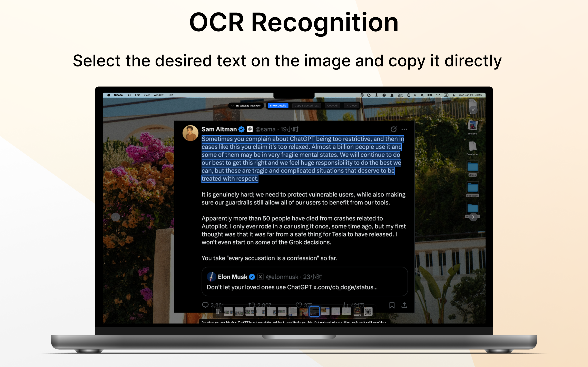Image resolution: width=588 pixels, height=367 pixels.
Task: Click the left navigation chevron in the viewer
Action: 116,217
